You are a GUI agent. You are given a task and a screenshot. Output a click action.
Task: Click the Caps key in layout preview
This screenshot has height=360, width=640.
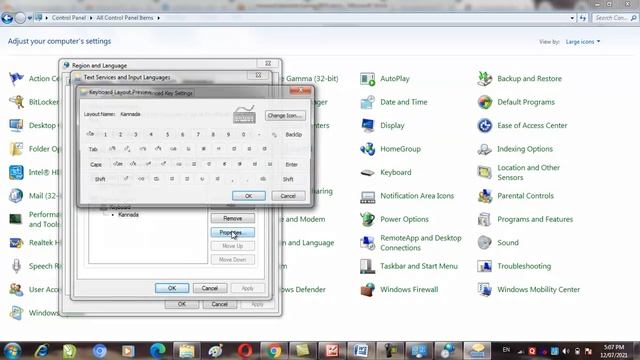[96, 164]
